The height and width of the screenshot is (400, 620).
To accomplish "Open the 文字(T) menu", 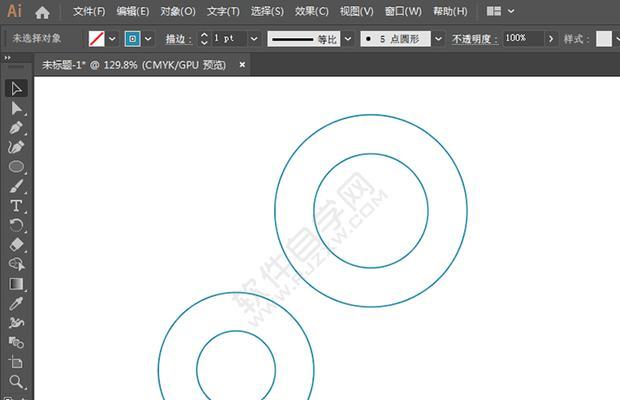I will tap(223, 11).
